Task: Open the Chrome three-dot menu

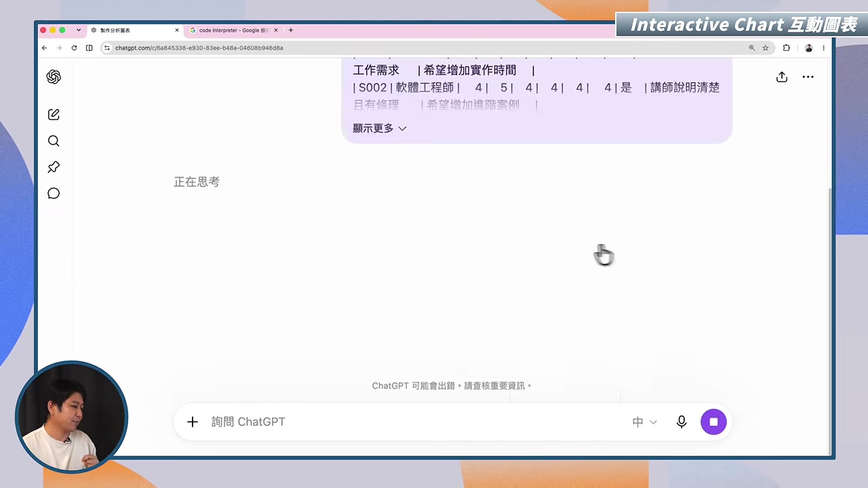Action: pos(823,48)
